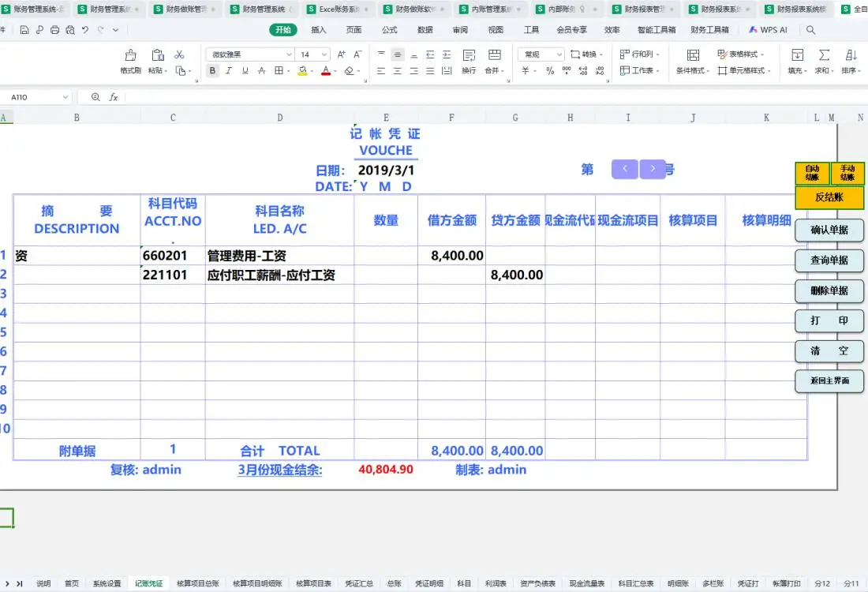Screen dimensions: 868x592
Task: Switch to the 插入 ribbon tab
Action: point(317,29)
